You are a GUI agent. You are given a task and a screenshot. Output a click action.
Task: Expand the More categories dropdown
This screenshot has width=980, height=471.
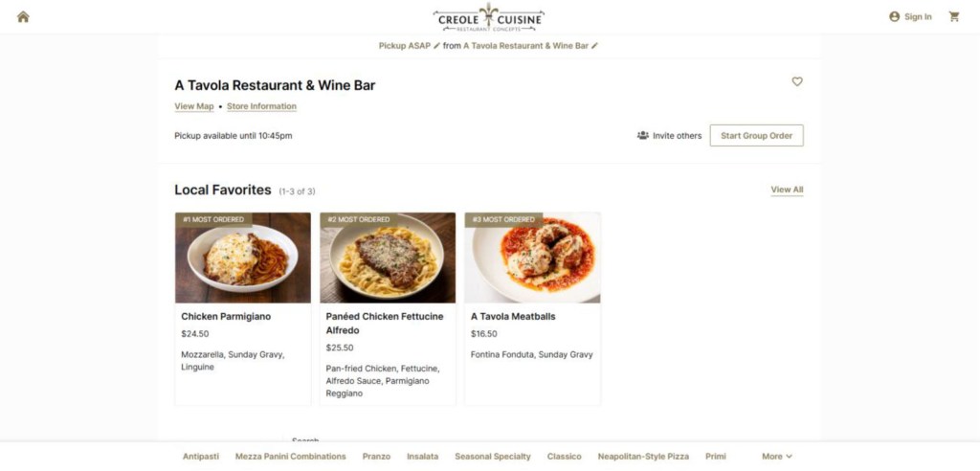(777, 457)
